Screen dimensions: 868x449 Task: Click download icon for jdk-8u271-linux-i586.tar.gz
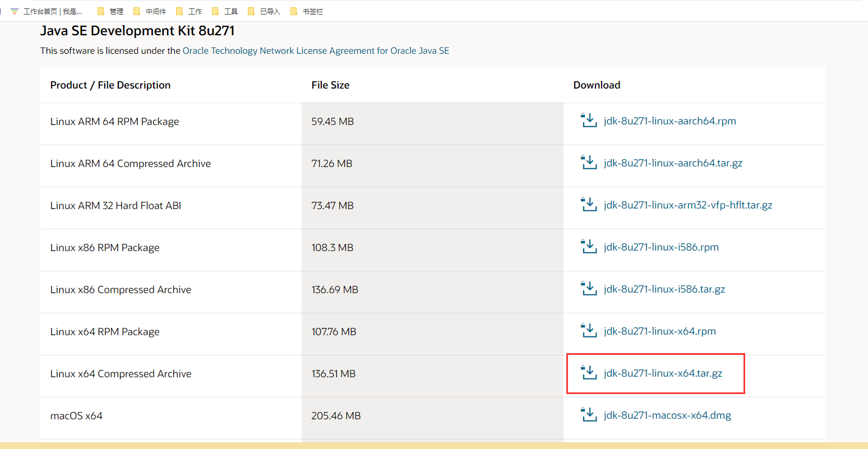click(x=589, y=289)
